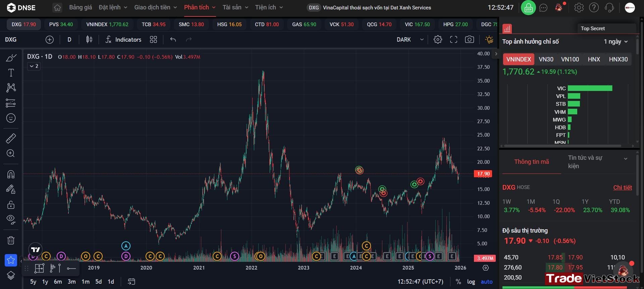
Task: Switch to the VN30 index tab
Action: 546,59
